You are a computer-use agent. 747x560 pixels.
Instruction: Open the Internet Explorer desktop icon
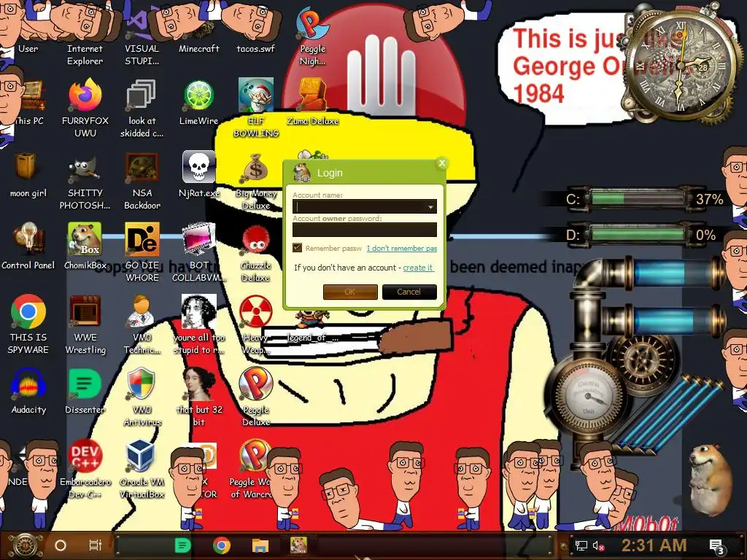tap(85, 36)
